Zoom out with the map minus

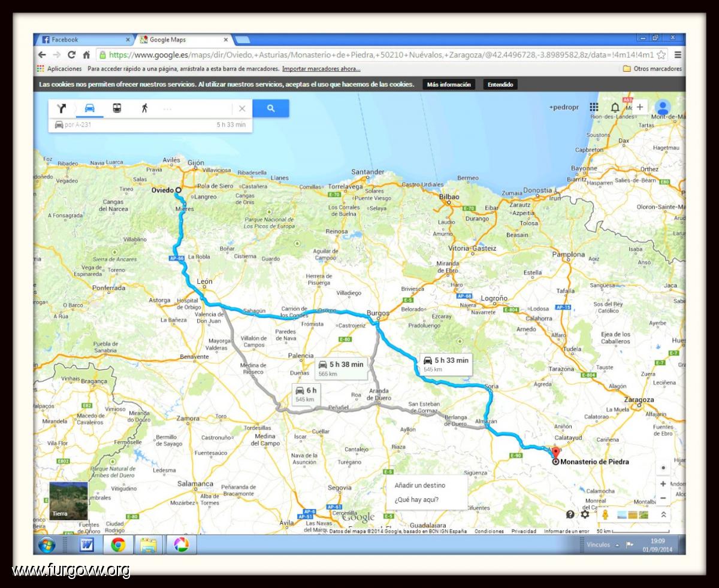(x=663, y=498)
